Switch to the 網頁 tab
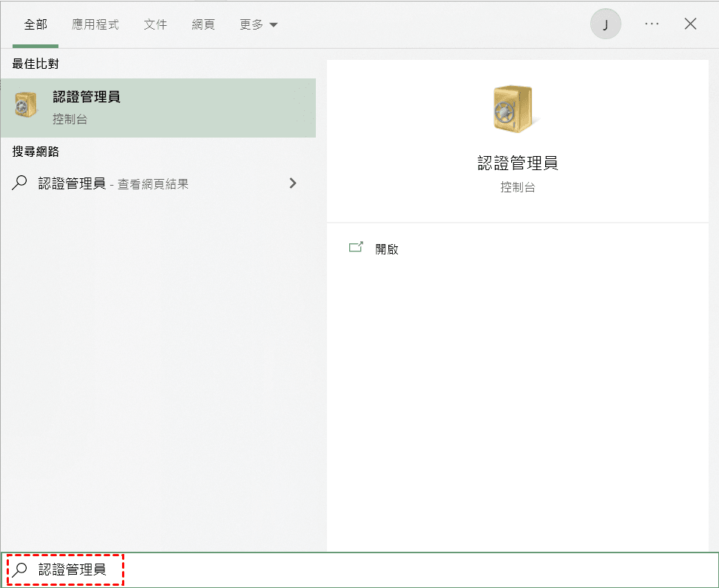This screenshot has height=588, width=719. point(203,24)
